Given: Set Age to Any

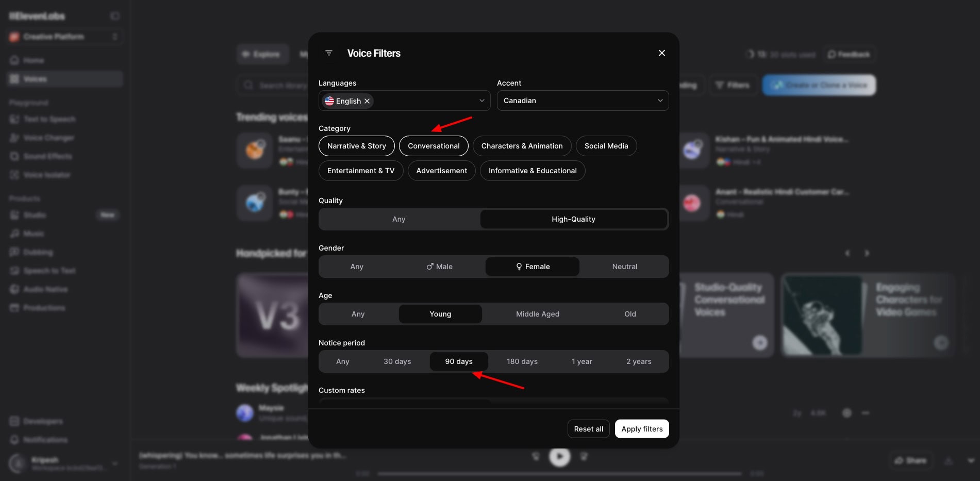Looking at the screenshot, I should click(358, 314).
